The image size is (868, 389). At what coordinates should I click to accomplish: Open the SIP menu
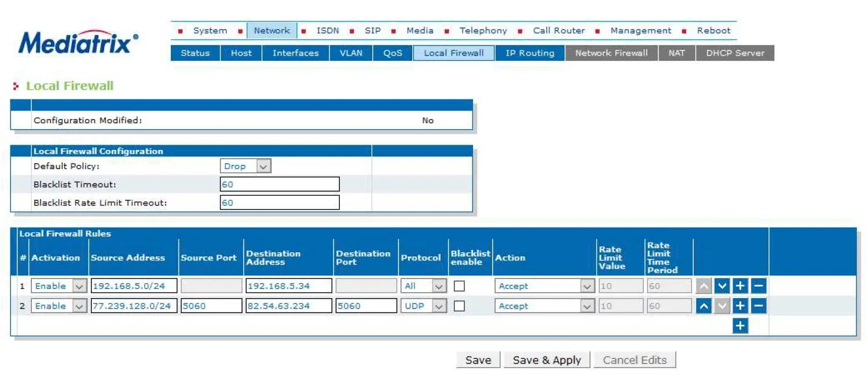point(372,31)
